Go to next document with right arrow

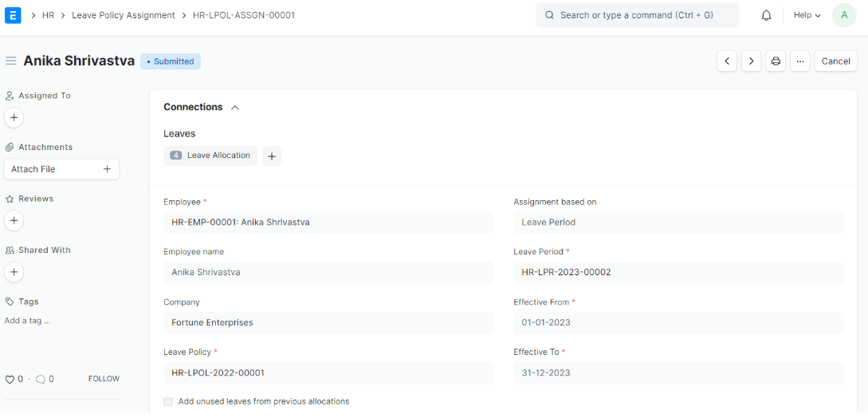coord(751,61)
